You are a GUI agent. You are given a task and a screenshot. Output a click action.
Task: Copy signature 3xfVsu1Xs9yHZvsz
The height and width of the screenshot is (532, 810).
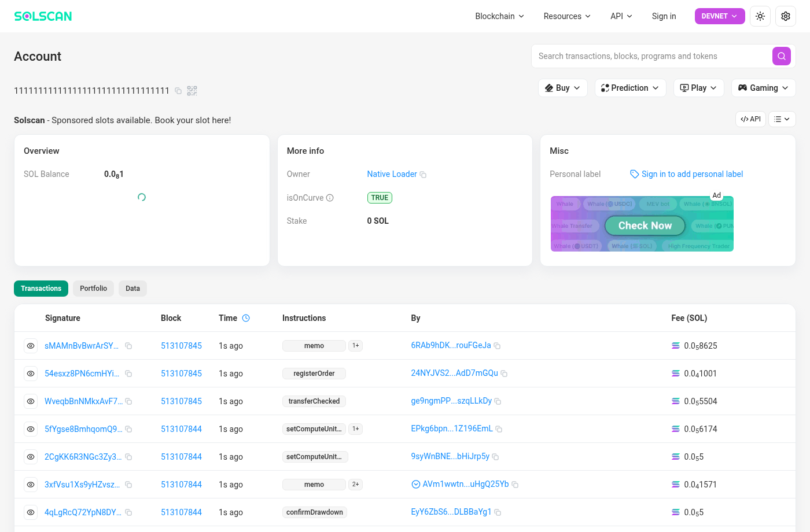click(x=128, y=485)
